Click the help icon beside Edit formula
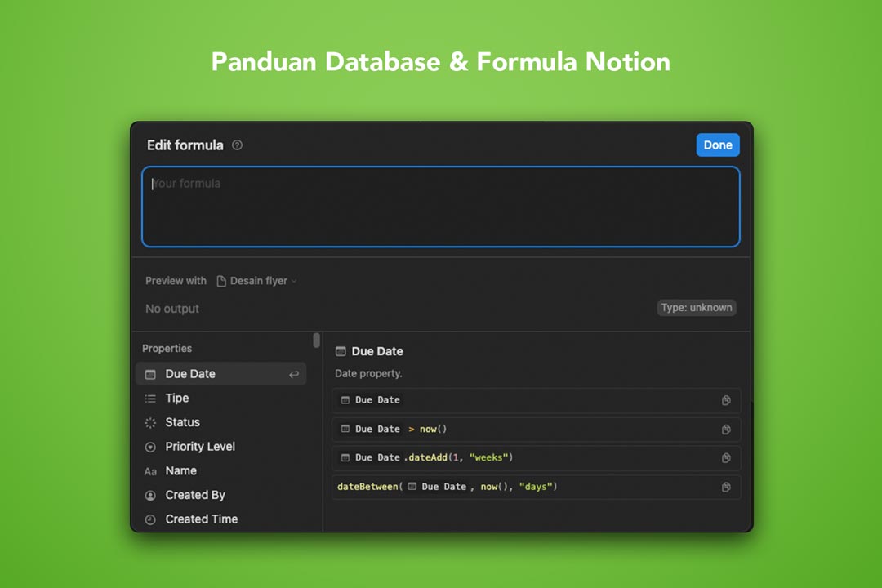The image size is (882, 588). (238, 145)
